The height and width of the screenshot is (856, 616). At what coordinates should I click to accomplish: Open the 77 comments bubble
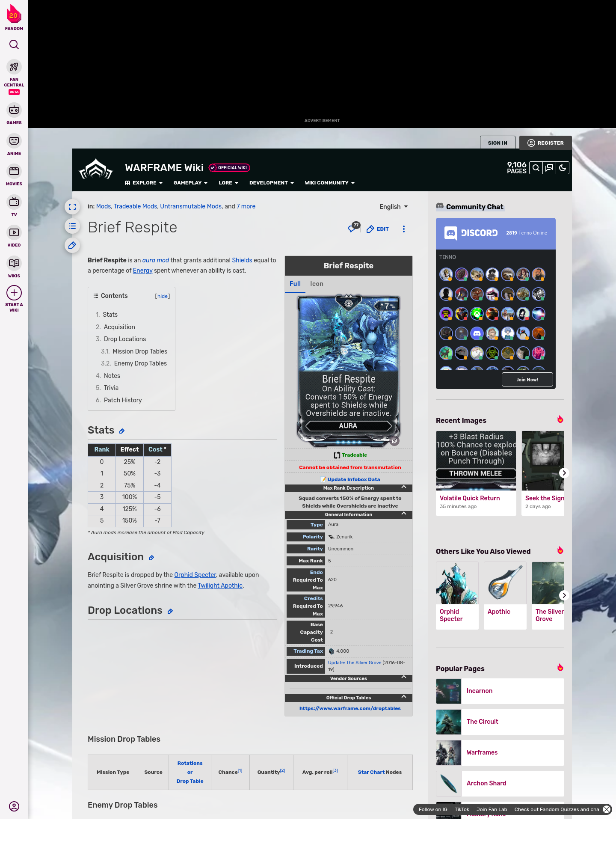point(354,227)
